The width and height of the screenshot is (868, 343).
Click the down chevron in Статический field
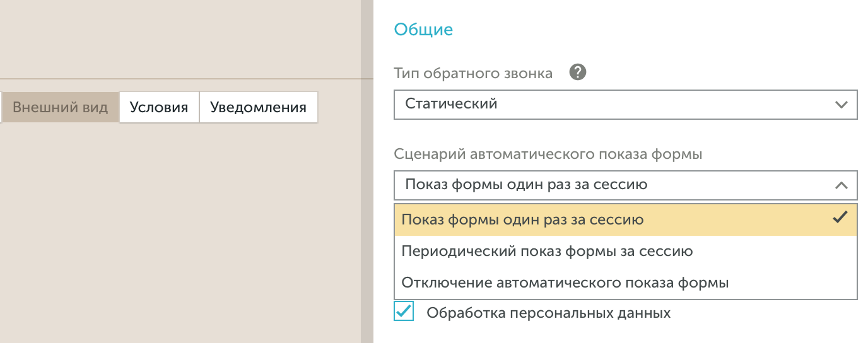click(x=841, y=105)
